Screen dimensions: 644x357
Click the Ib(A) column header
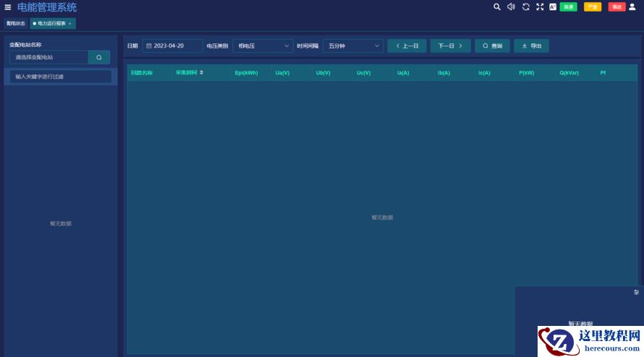tap(444, 73)
